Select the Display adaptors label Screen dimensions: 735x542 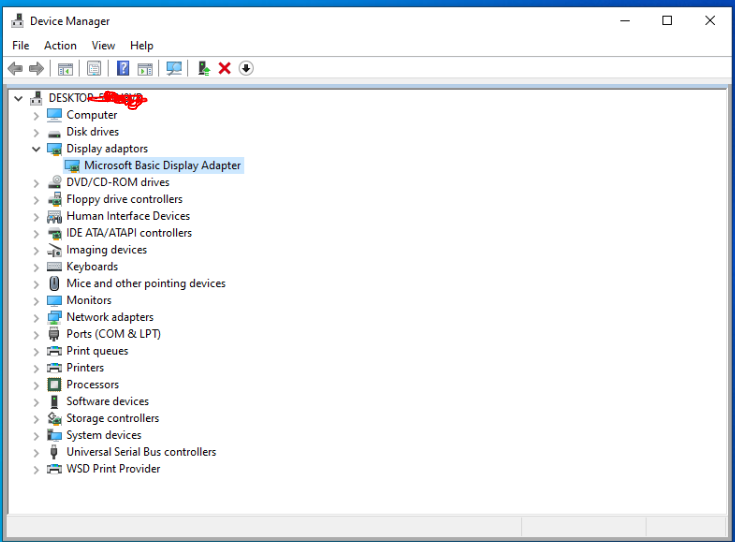(107, 149)
